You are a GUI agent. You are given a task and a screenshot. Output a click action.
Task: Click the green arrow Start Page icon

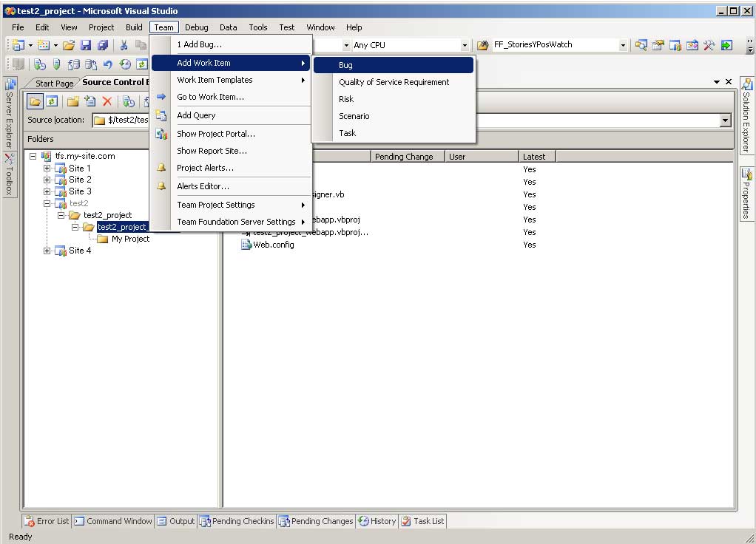click(726, 45)
